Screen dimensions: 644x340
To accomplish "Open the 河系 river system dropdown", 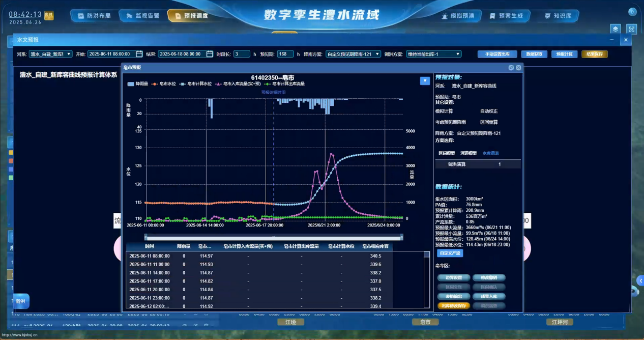I will click(50, 54).
